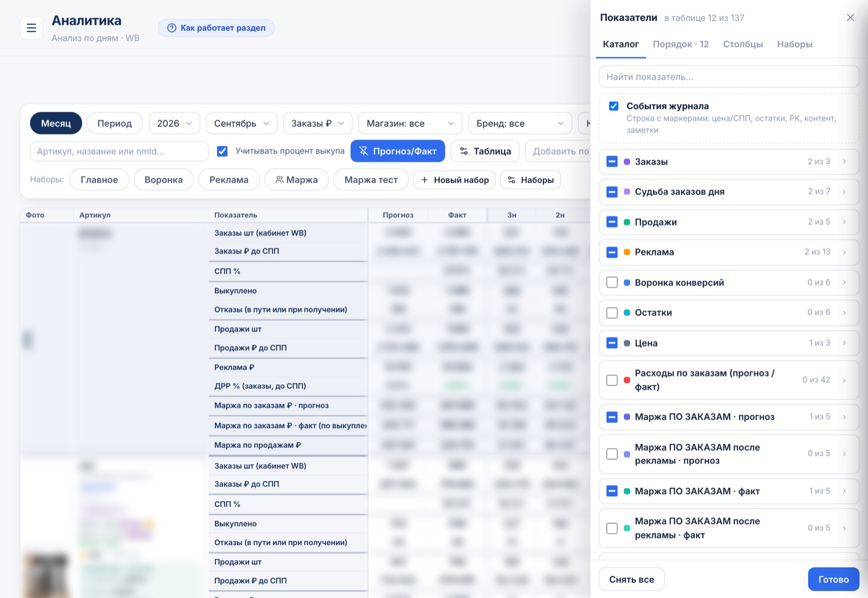
Task: Open the Заказы ₽ dropdown
Action: click(317, 123)
